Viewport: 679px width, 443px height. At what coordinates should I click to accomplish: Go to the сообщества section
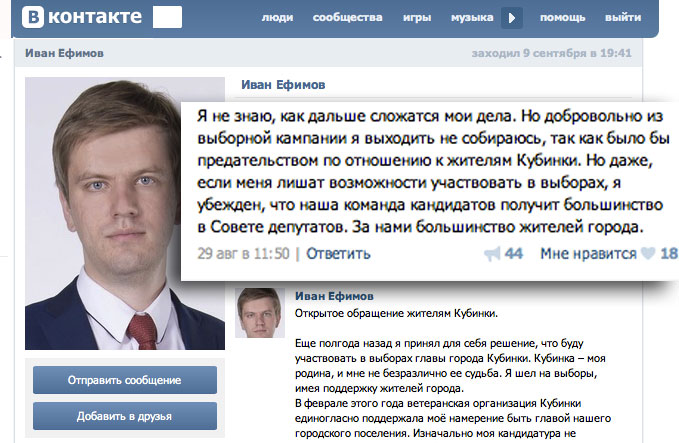347,18
